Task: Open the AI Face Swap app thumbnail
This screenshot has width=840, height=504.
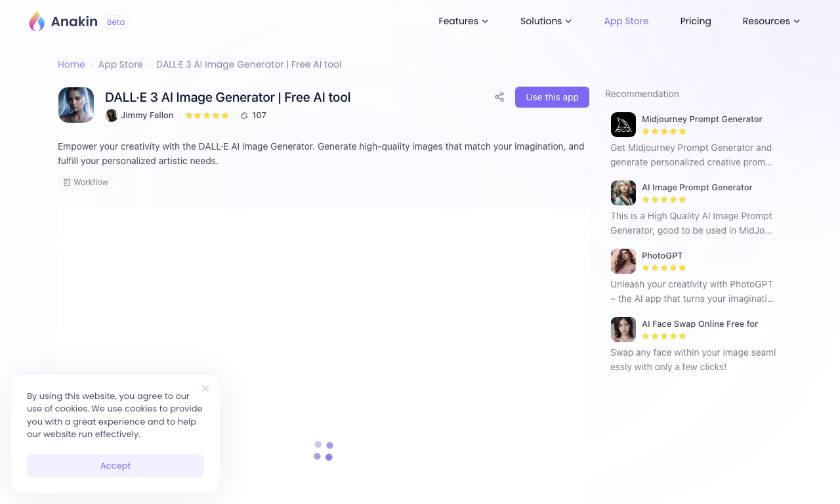Action: pyautogui.click(x=623, y=329)
